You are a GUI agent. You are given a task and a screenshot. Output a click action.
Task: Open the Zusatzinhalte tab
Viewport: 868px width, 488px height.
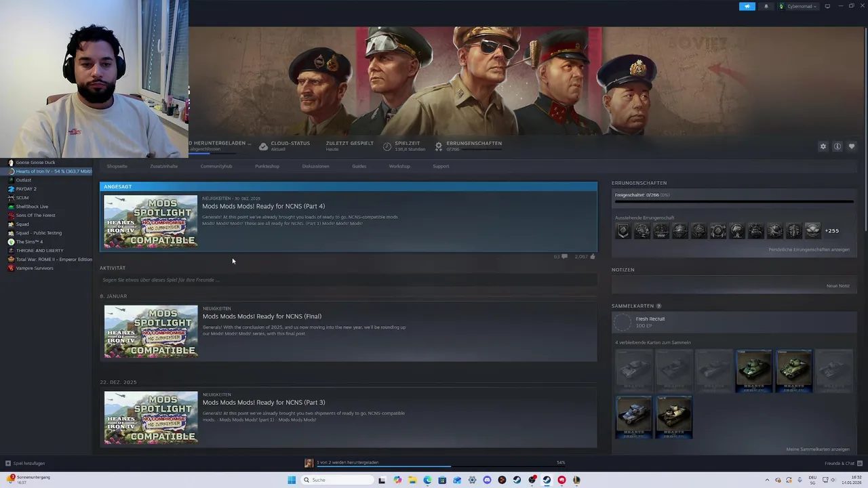click(164, 166)
